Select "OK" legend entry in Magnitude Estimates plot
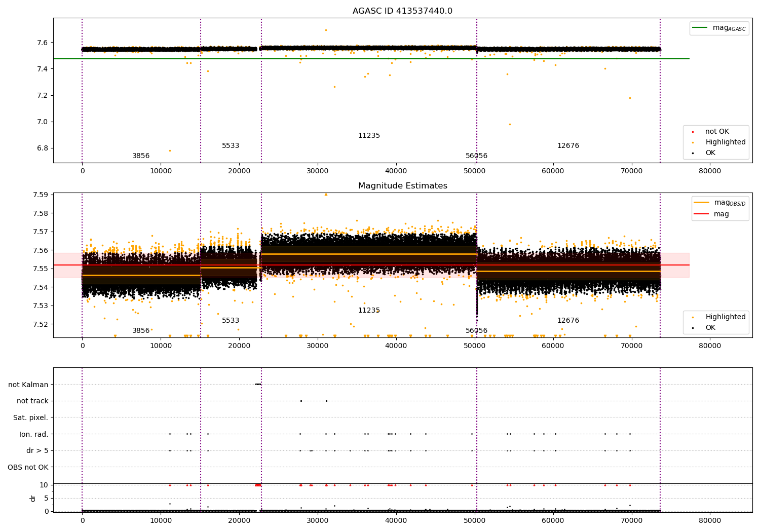This screenshot has width=760, height=532. [710, 328]
